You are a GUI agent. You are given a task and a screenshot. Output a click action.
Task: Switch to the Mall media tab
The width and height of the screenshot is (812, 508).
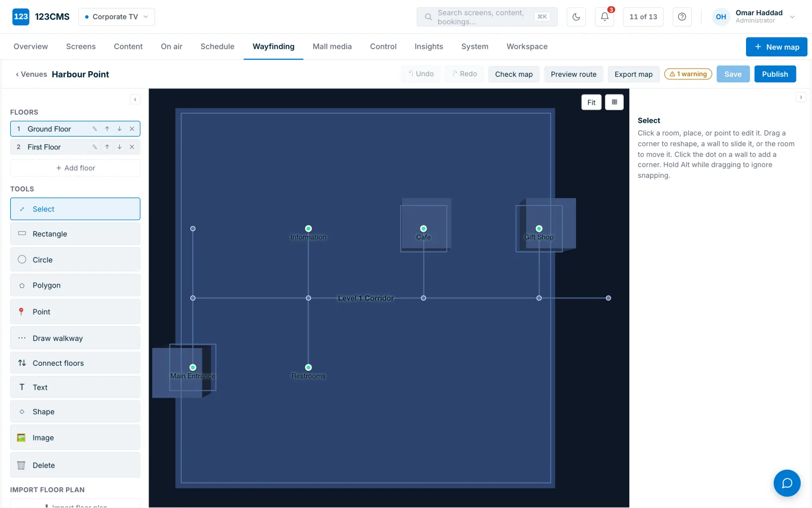tap(332, 46)
